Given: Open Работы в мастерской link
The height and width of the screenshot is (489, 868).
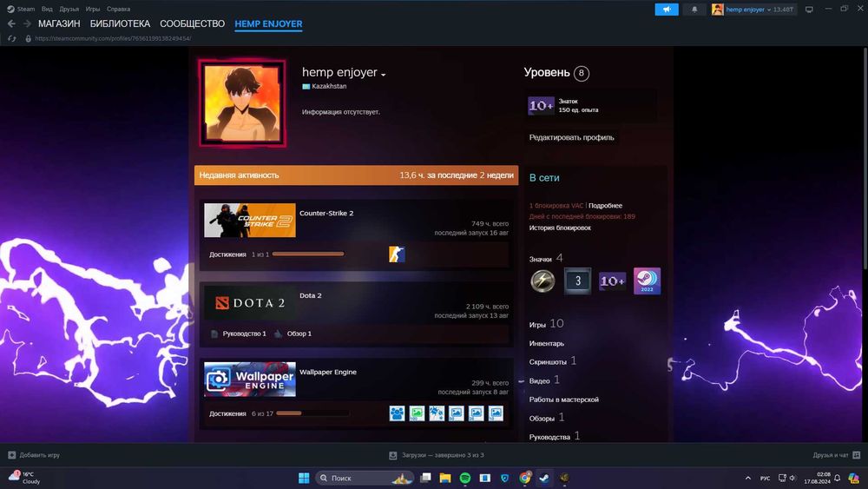Looking at the screenshot, I should pyautogui.click(x=563, y=400).
